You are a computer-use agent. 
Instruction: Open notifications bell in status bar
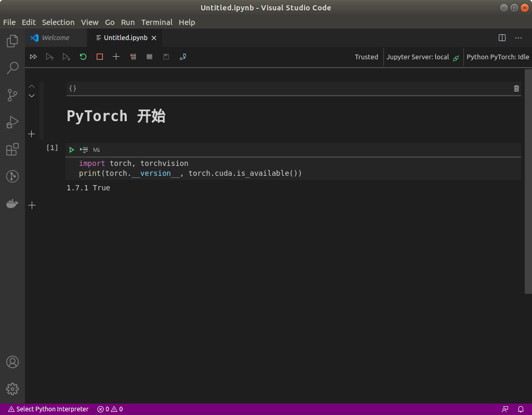[x=521, y=409]
